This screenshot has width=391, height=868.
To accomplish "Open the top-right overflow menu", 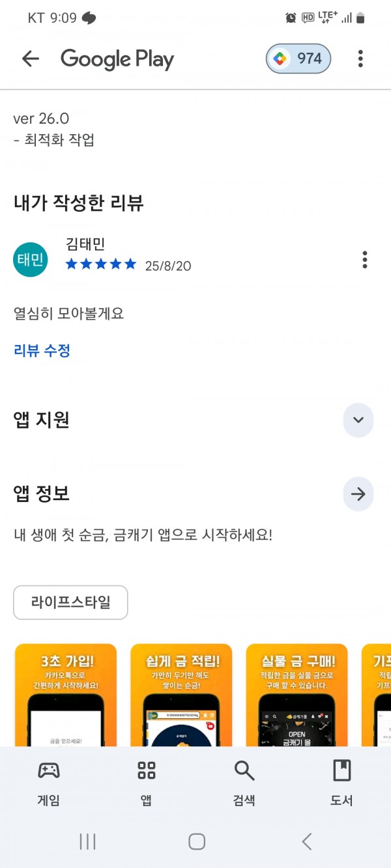I will tap(360, 59).
